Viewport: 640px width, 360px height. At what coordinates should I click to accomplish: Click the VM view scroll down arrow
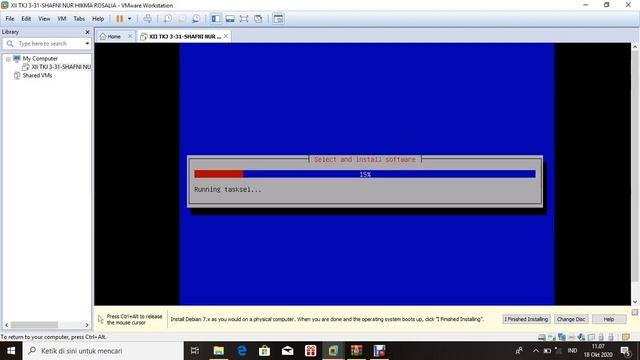[635, 302]
